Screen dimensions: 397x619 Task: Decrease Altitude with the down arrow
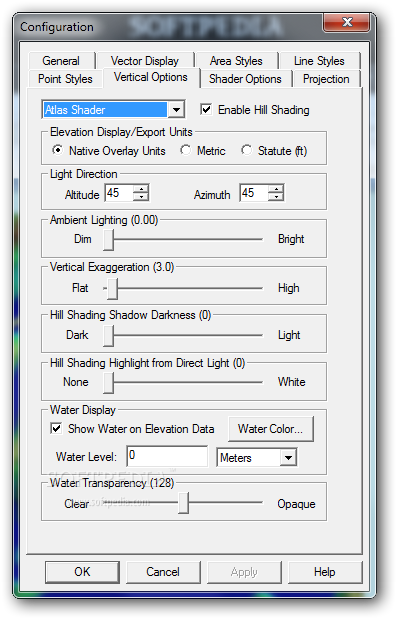click(141, 197)
